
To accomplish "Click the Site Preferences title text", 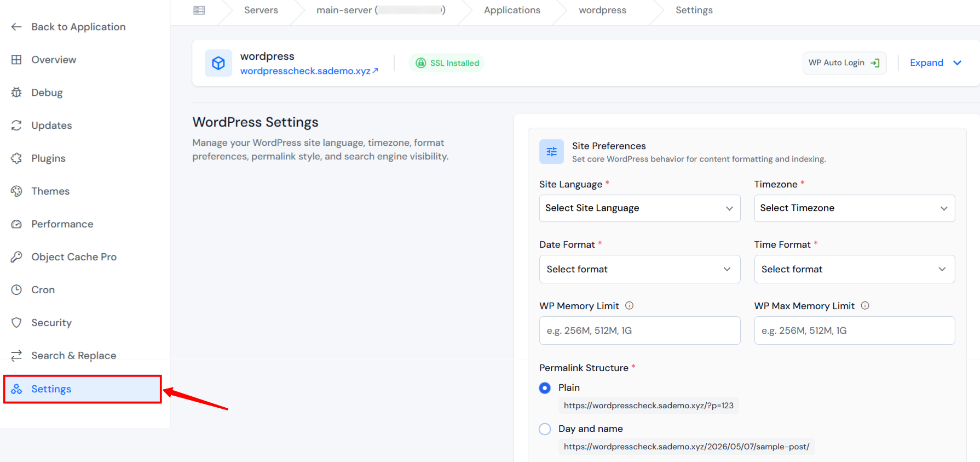I will point(609,146).
